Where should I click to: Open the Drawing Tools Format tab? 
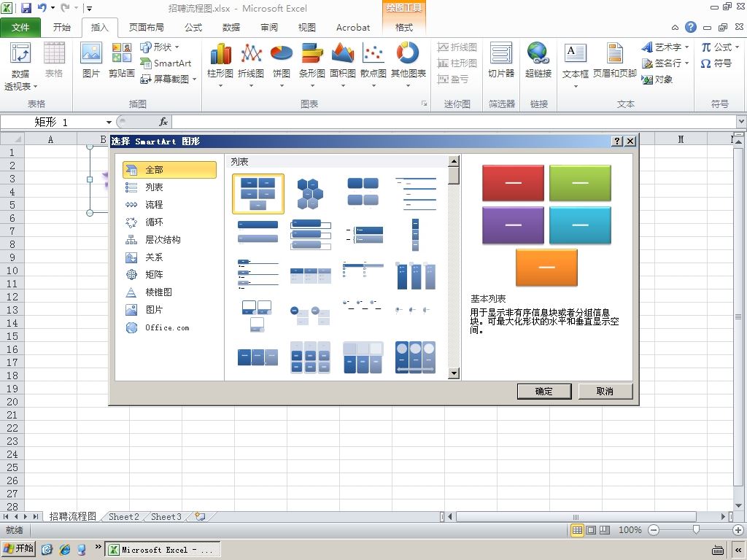click(x=403, y=28)
